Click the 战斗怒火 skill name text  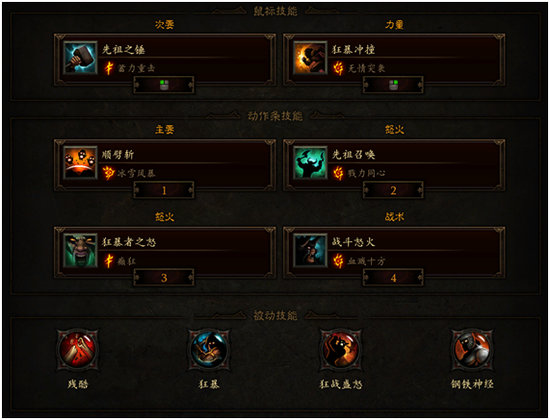point(353,242)
